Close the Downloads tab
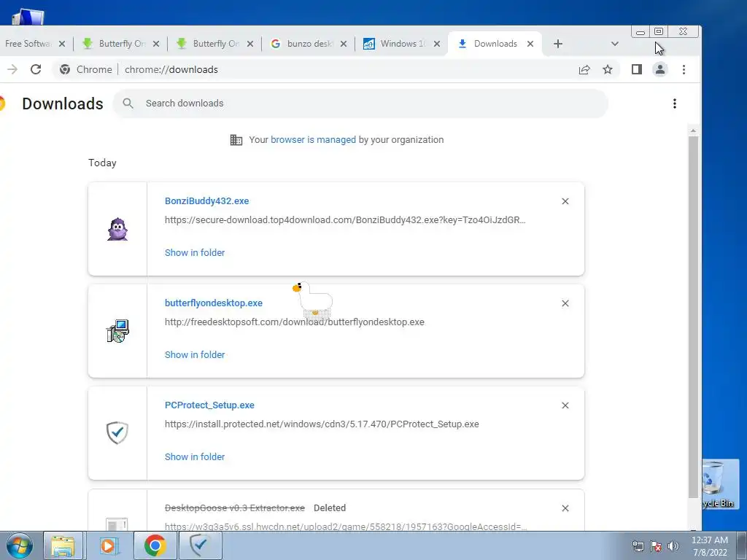The height and width of the screenshot is (560, 747). tap(530, 44)
